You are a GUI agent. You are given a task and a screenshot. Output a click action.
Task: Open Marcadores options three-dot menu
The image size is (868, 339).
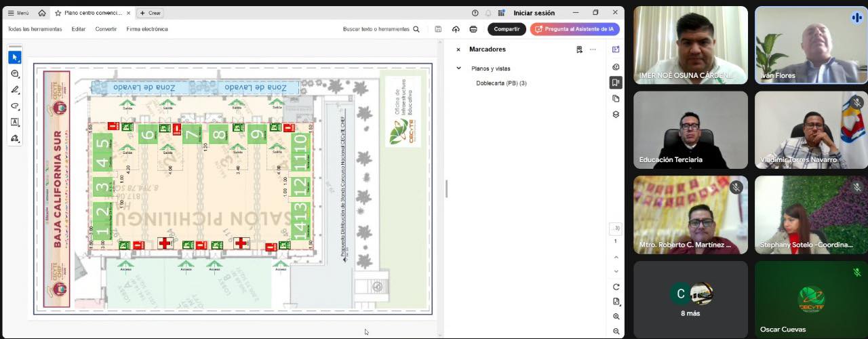point(593,49)
